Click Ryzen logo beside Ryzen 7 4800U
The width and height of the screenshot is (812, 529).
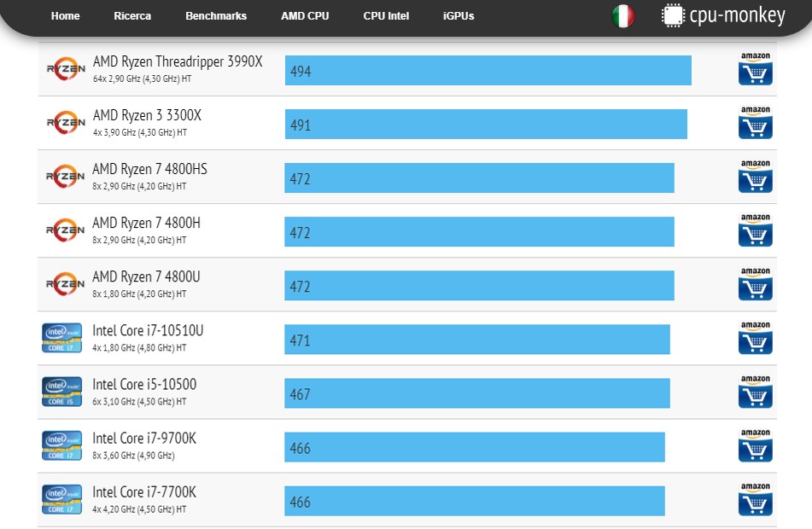pos(65,283)
